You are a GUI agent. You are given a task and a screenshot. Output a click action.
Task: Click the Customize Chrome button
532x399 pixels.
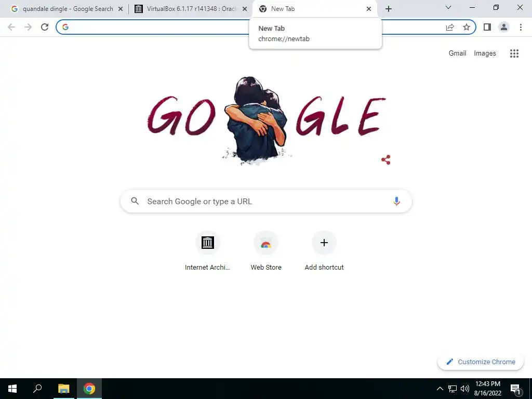pos(481,362)
